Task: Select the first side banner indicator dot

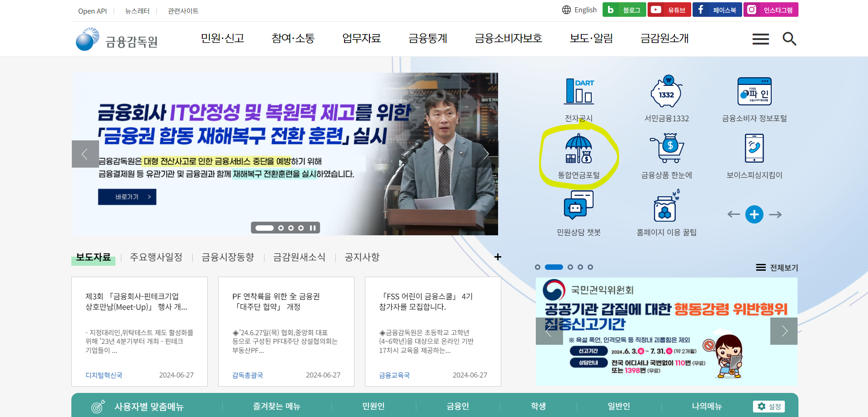Action: coord(538,267)
